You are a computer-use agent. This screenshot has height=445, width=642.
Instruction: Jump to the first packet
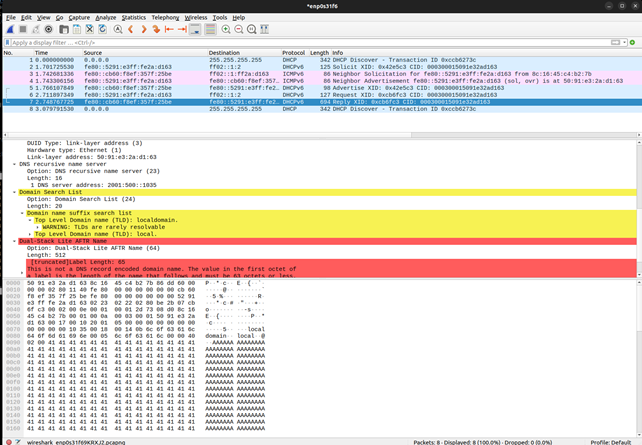click(x=169, y=29)
